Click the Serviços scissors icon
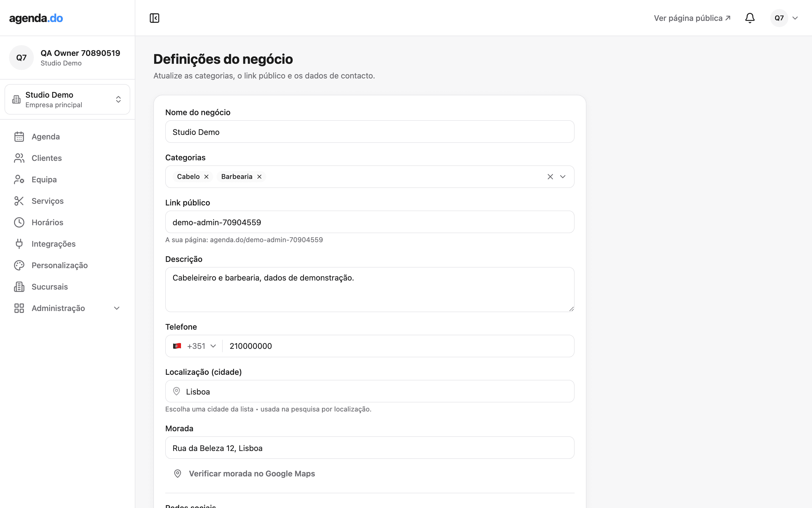This screenshot has height=508, width=812. (x=19, y=201)
